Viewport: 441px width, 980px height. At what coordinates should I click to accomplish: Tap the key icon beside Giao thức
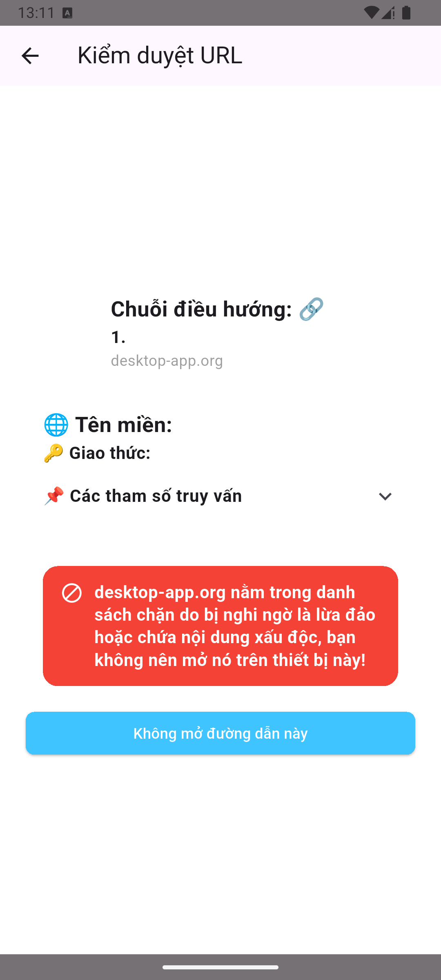[53, 453]
